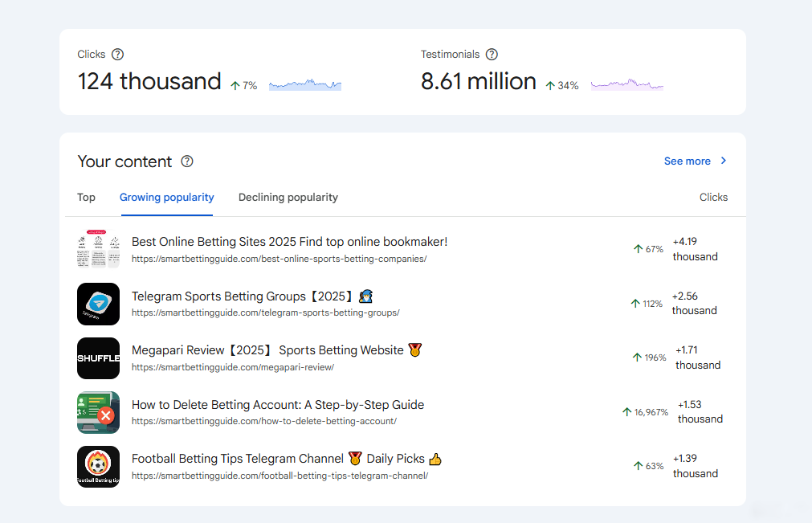Screen dimensions: 812x523
Task: Open Best Online Betting Sites 2025 title
Action: (x=289, y=242)
